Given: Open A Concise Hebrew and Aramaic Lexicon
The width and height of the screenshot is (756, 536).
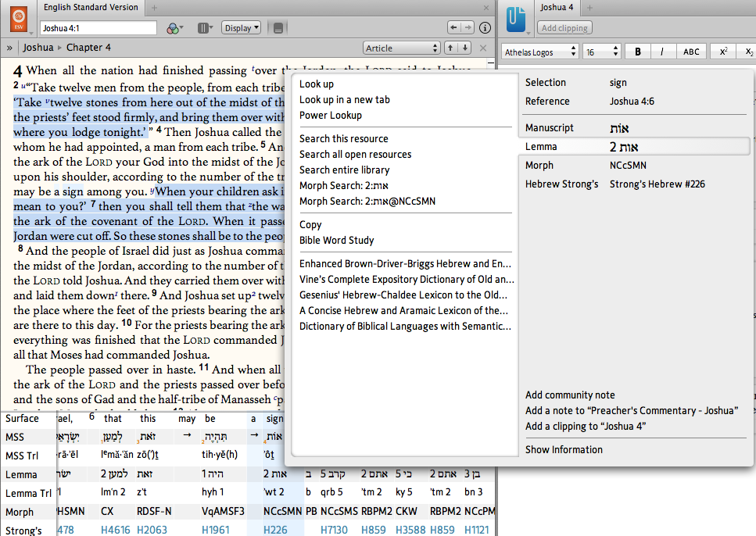Looking at the screenshot, I should [403, 310].
